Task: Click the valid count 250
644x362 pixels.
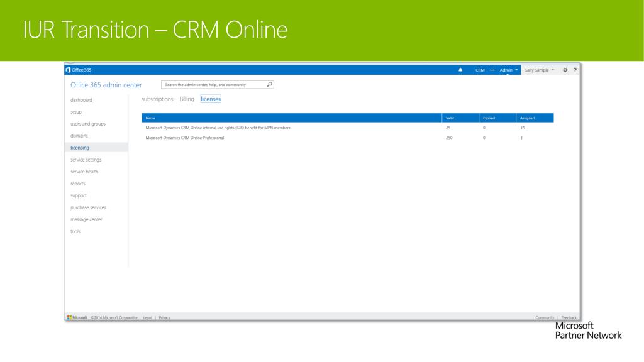Action: coord(449,138)
